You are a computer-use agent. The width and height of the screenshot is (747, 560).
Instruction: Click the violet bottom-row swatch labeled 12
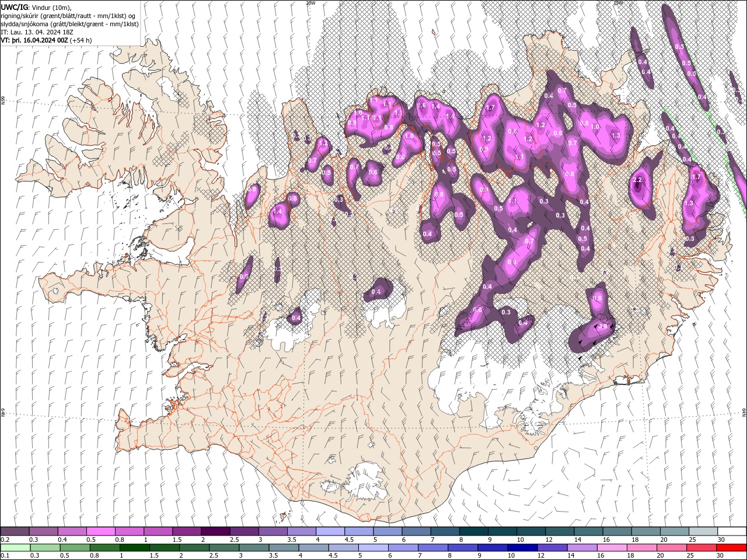pos(552,548)
